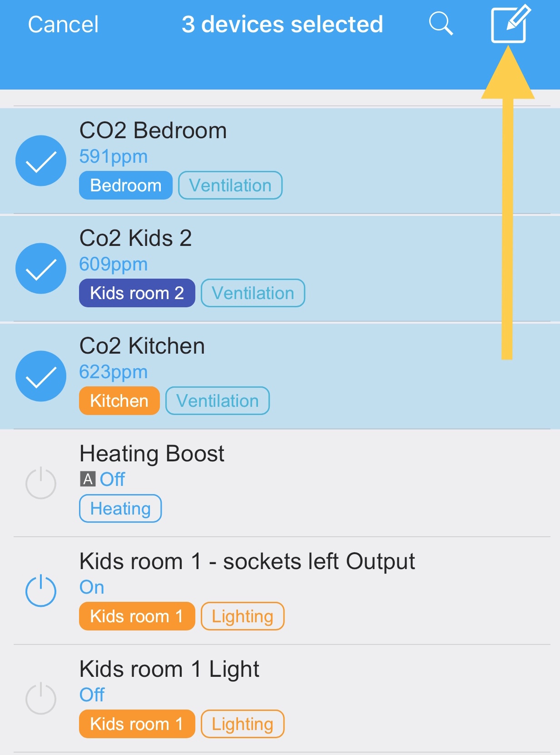This screenshot has height=755, width=560.
Task: Tap the search magnifier icon
Action: pos(441,24)
